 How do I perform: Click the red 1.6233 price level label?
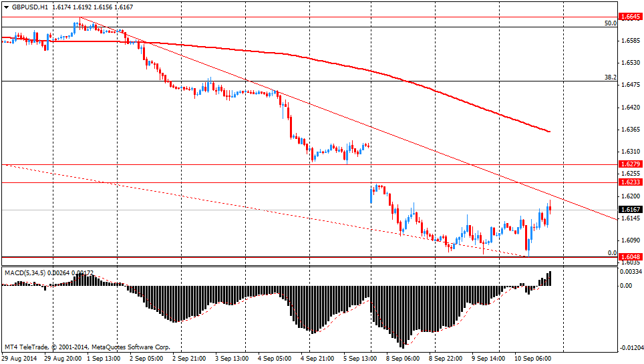[630, 182]
